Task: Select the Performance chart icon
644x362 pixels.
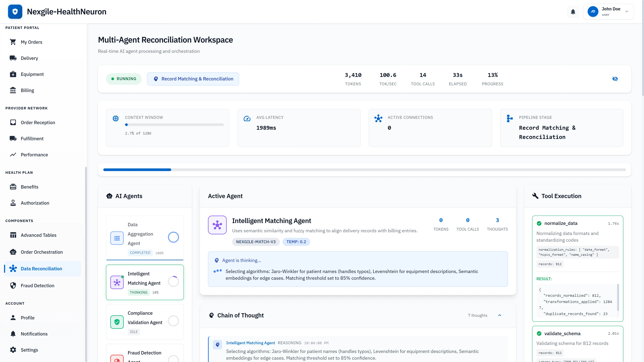Action: (x=13, y=155)
